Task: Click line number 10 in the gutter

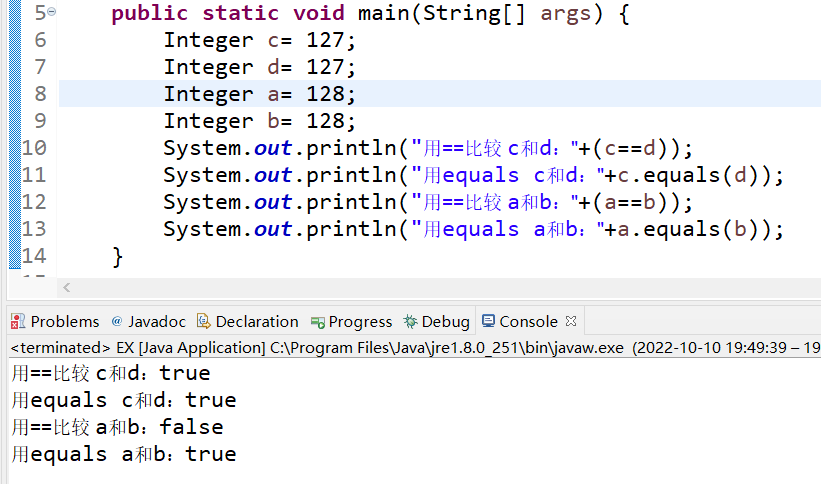Action: point(34,148)
